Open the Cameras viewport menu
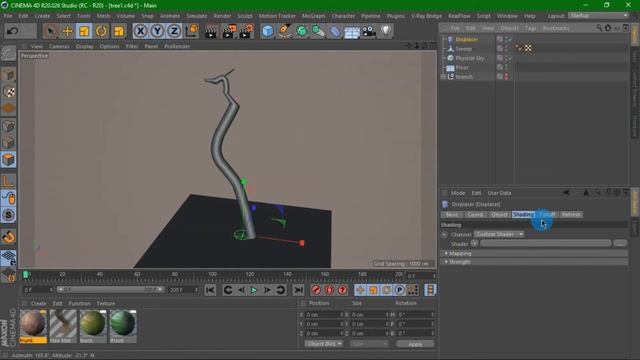Image resolution: width=640 pixels, height=360 pixels. [59, 46]
